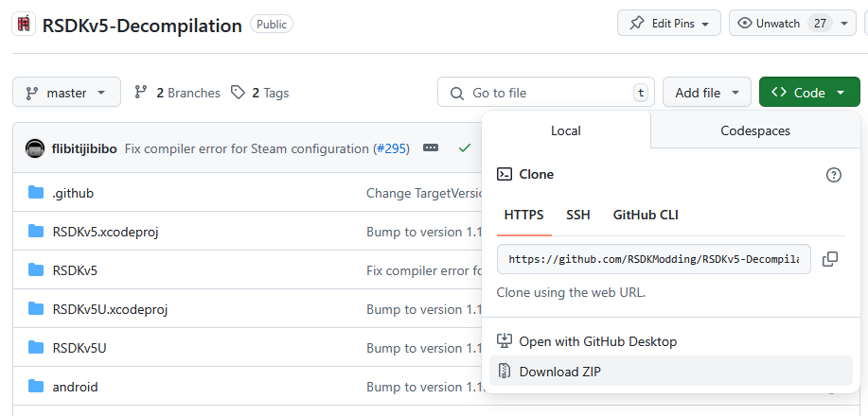Choose Open with GitHub Desktop
The height and width of the screenshot is (416, 868).
tap(671, 341)
